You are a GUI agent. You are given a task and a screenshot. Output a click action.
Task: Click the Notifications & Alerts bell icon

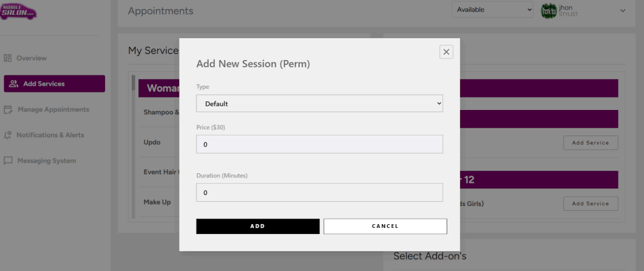tap(8, 135)
